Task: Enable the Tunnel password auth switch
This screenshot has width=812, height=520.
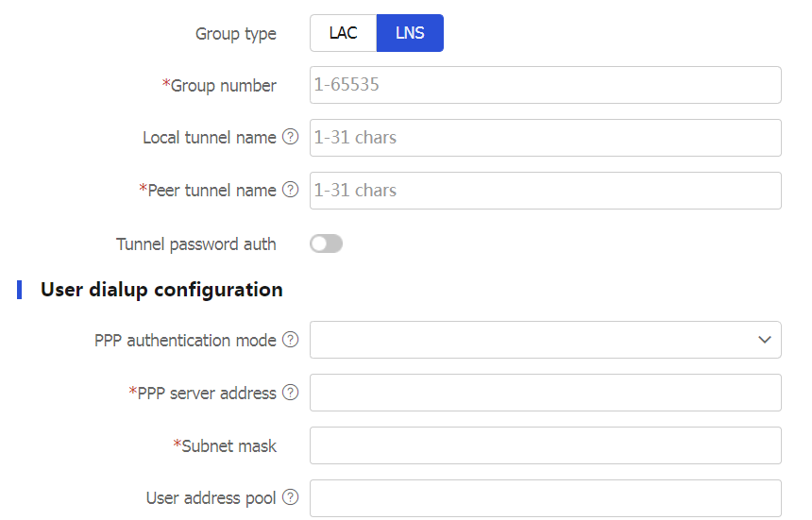Action: (326, 244)
